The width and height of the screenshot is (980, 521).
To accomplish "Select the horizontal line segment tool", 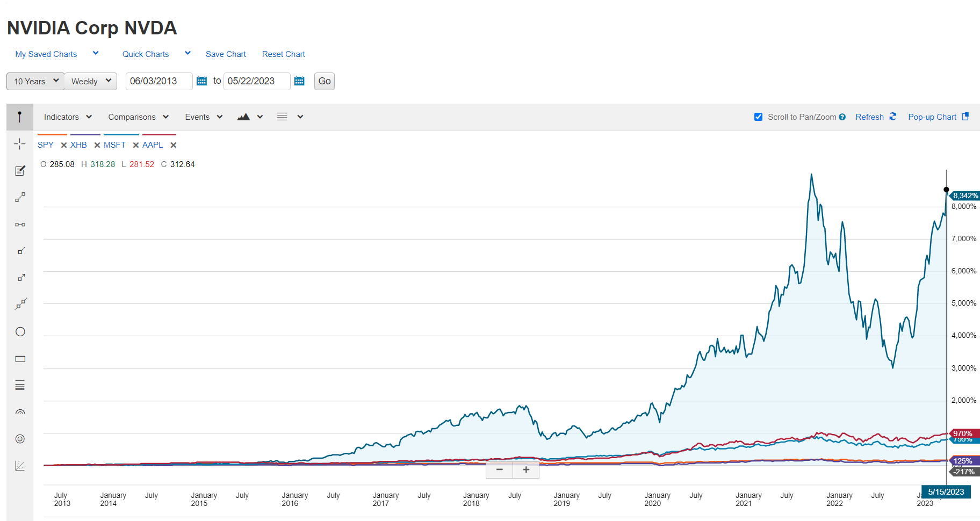I will point(20,225).
